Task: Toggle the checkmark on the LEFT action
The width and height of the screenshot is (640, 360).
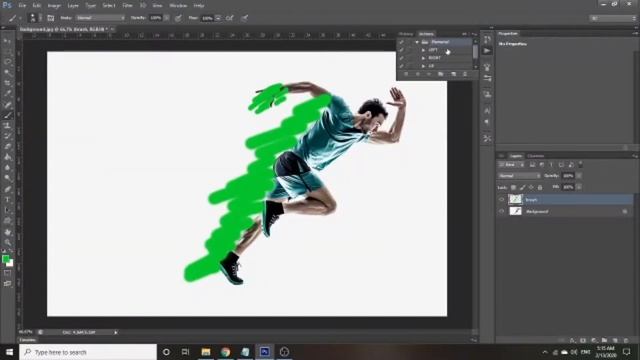Action: click(x=402, y=50)
